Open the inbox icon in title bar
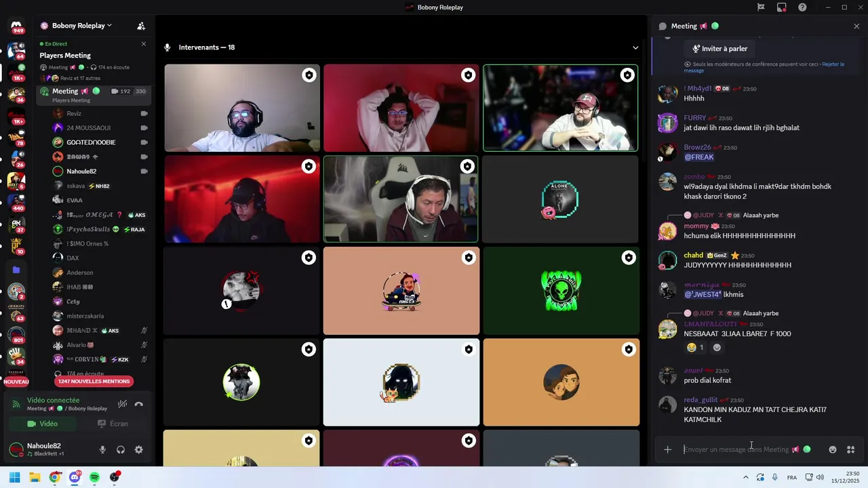Viewport: 868px width, 488px height. (x=782, y=7)
